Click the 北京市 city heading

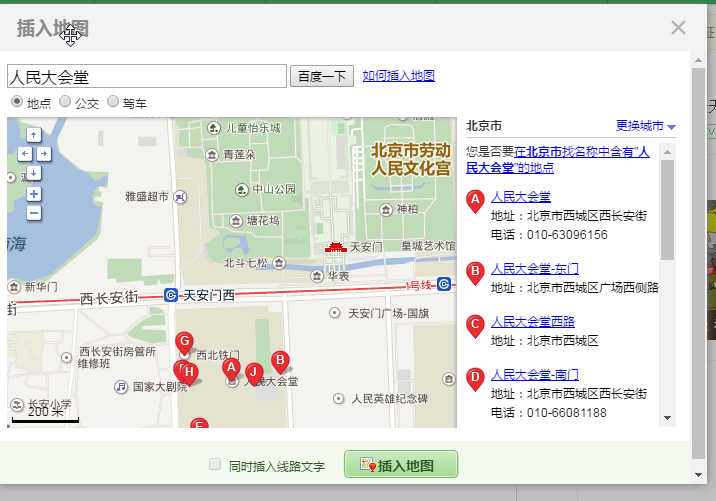[x=484, y=126]
